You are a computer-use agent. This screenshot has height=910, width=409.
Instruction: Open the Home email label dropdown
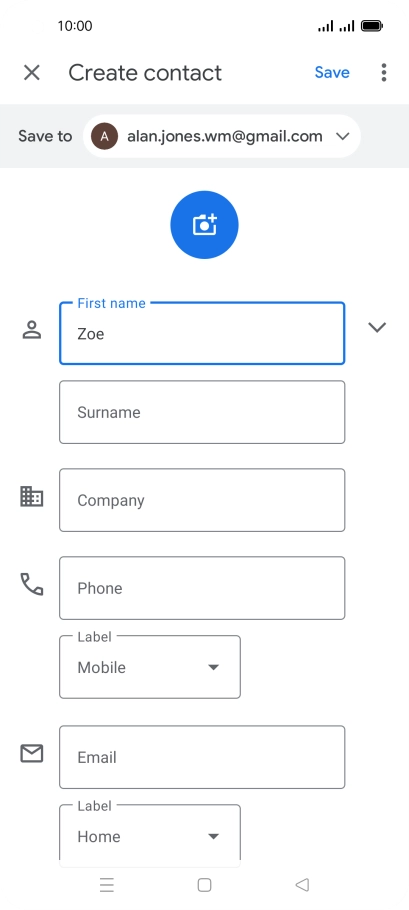tap(150, 833)
